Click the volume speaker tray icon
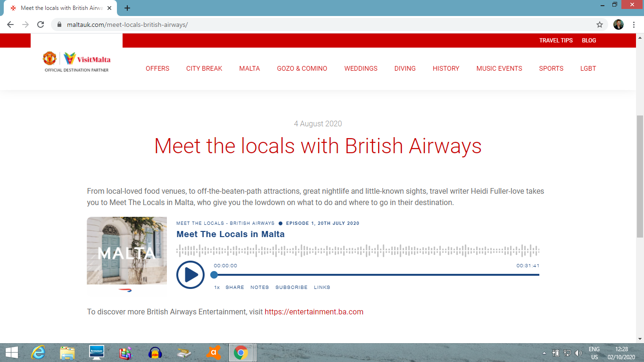The height and width of the screenshot is (362, 644). click(x=578, y=353)
